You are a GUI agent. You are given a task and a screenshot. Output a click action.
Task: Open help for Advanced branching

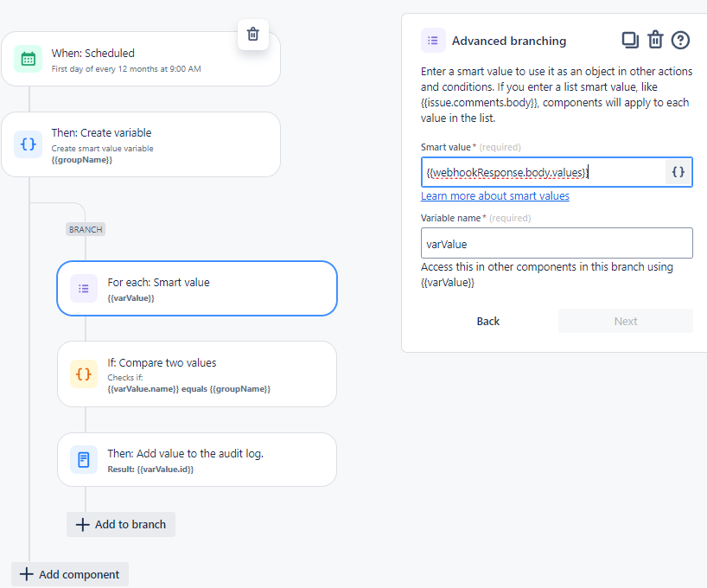click(680, 40)
